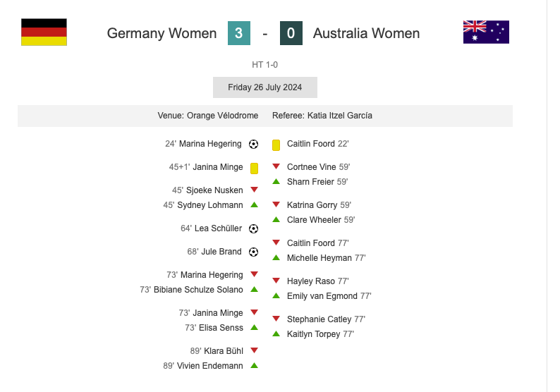Image resolution: width=560 pixels, height=392 pixels.
Task: Click the Australia flag icon
Action: [486, 32]
